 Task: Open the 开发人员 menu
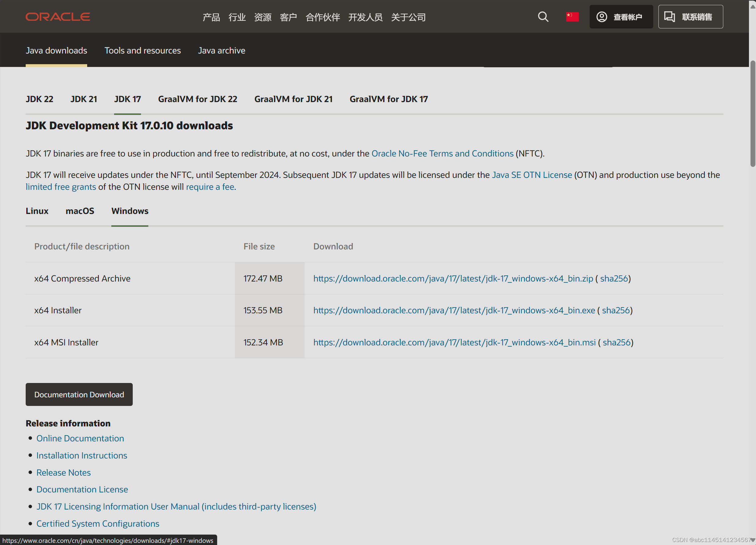365,17
